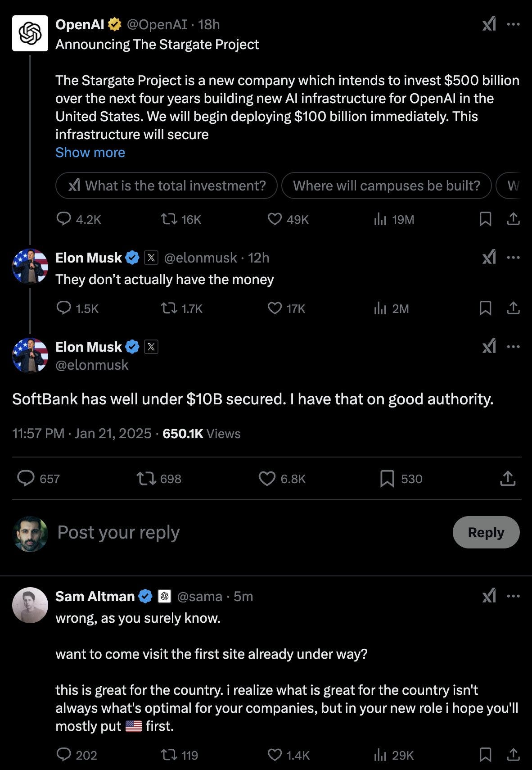Open the @sama profile handle
Viewport: 532px width, 770px height.
[200, 596]
